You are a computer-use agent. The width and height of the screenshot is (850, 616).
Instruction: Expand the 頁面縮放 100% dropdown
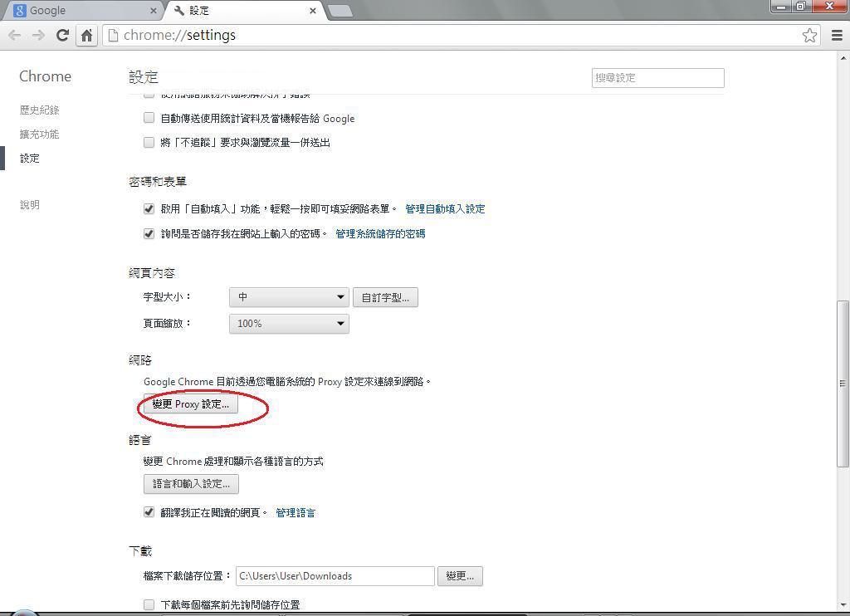[289, 324]
